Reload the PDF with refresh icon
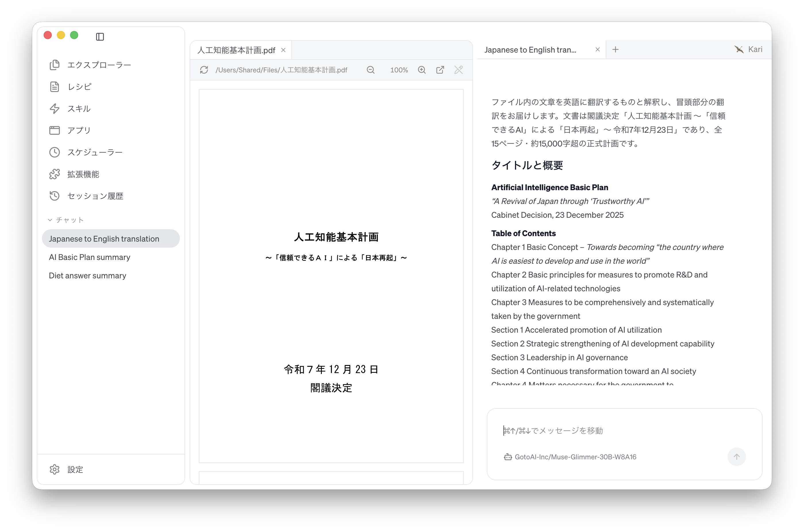Image resolution: width=804 pixels, height=532 pixels. pos(204,70)
